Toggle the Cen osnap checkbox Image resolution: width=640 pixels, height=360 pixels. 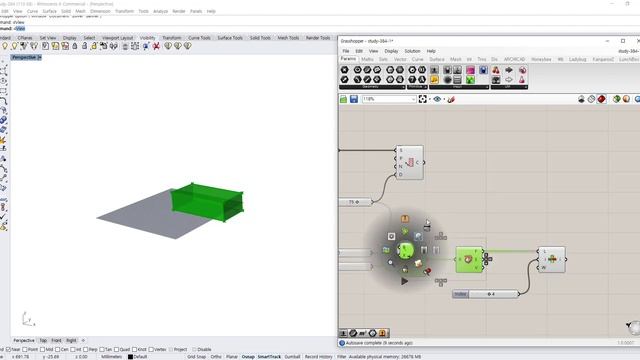point(58,350)
